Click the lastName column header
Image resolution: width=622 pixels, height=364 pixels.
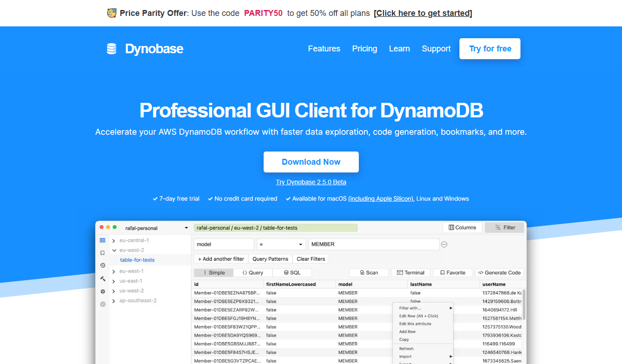pos(444,284)
